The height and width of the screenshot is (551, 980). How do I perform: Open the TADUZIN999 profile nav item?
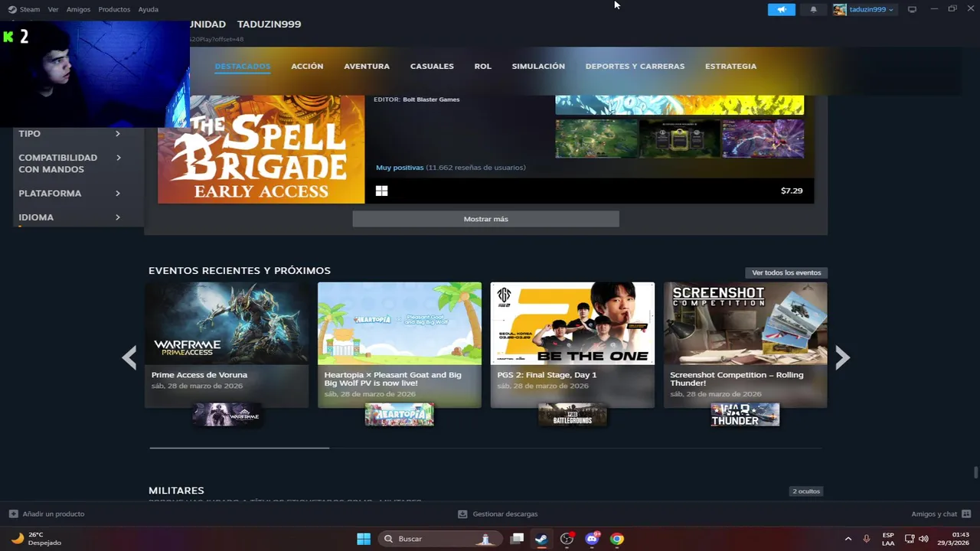coord(269,24)
